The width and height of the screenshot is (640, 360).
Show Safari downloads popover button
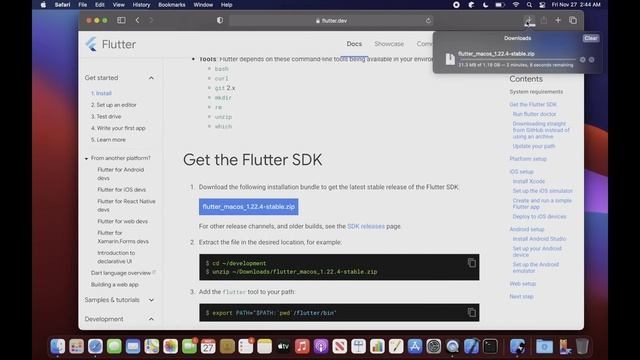[x=528, y=20]
